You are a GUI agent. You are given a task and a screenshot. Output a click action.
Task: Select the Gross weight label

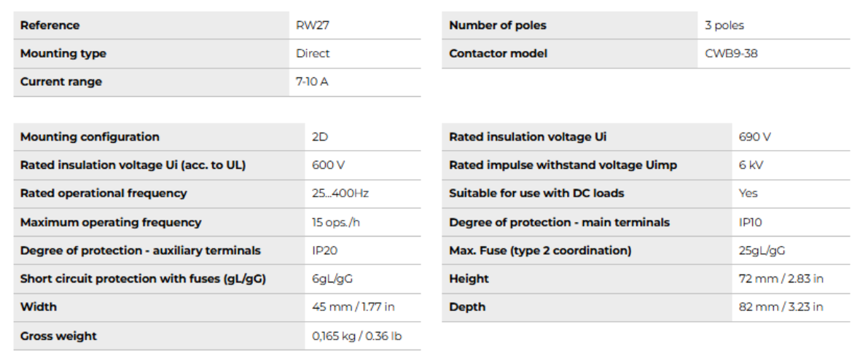click(58, 336)
